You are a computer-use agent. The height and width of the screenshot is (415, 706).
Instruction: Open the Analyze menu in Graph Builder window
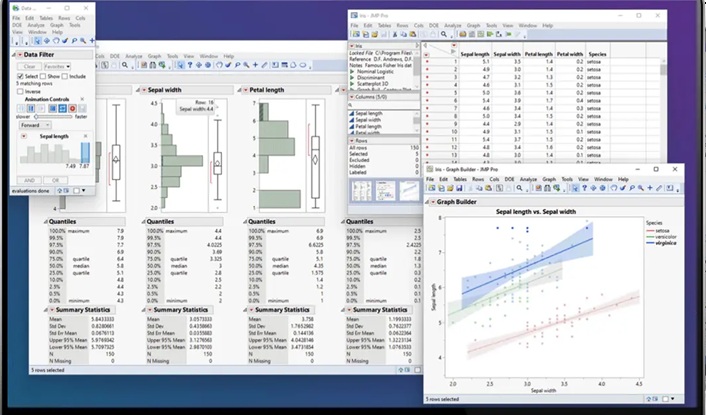coord(526,178)
